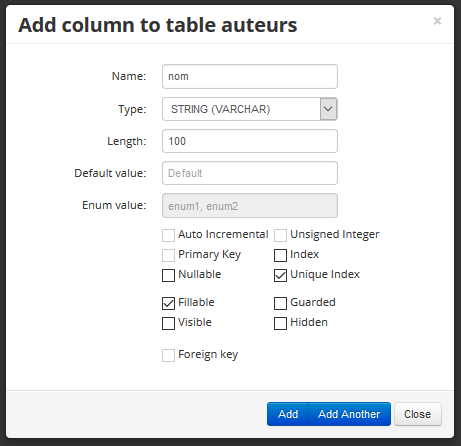Uncheck the Unique Index checkbox

280,275
